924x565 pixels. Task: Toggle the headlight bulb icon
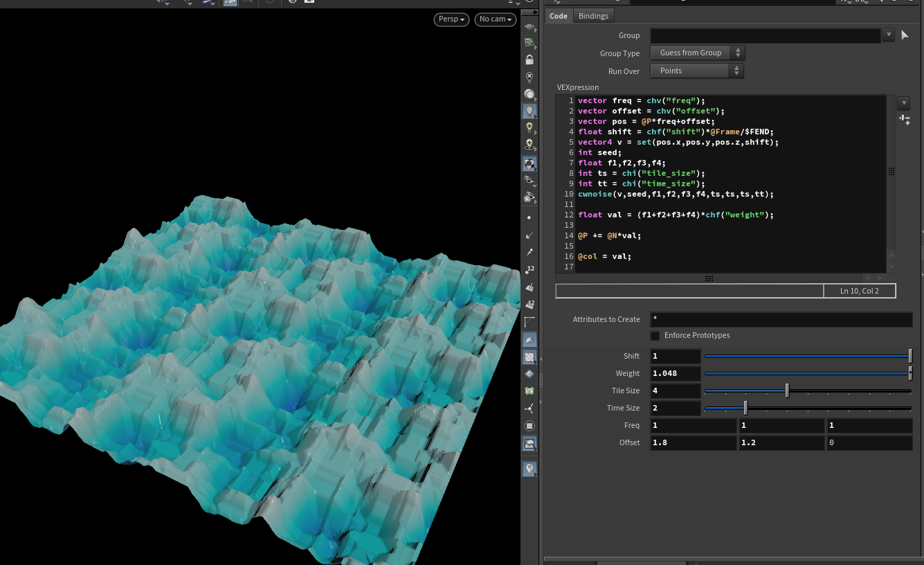pos(529,111)
